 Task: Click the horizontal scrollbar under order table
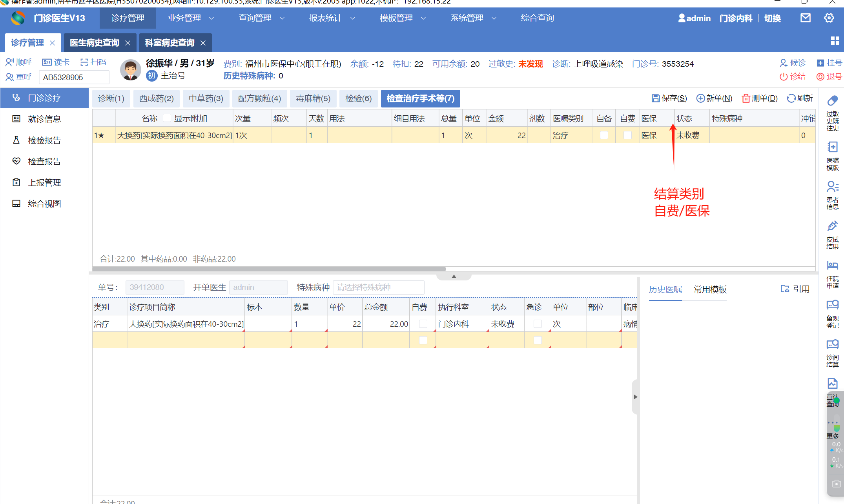[x=269, y=269]
